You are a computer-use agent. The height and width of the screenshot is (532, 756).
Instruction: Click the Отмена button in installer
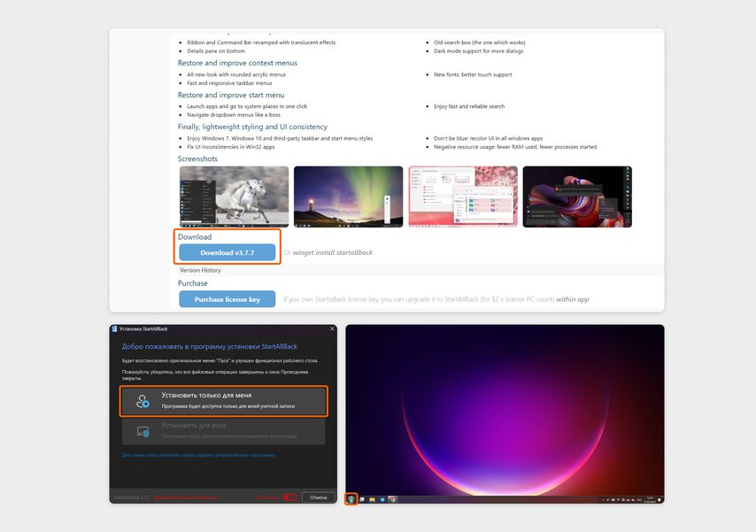click(x=318, y=497)
